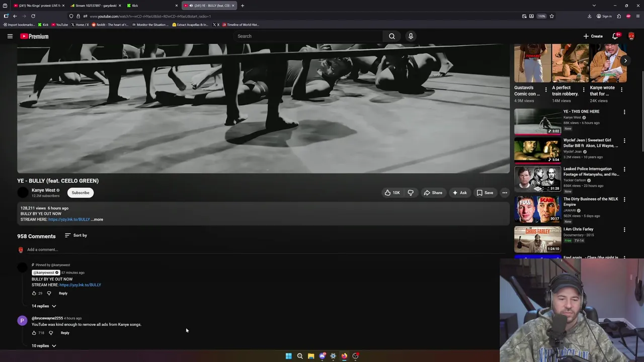
Task: Open File Explorer from the taskbar
Action: pyautogui.click(x=311, y=356)
